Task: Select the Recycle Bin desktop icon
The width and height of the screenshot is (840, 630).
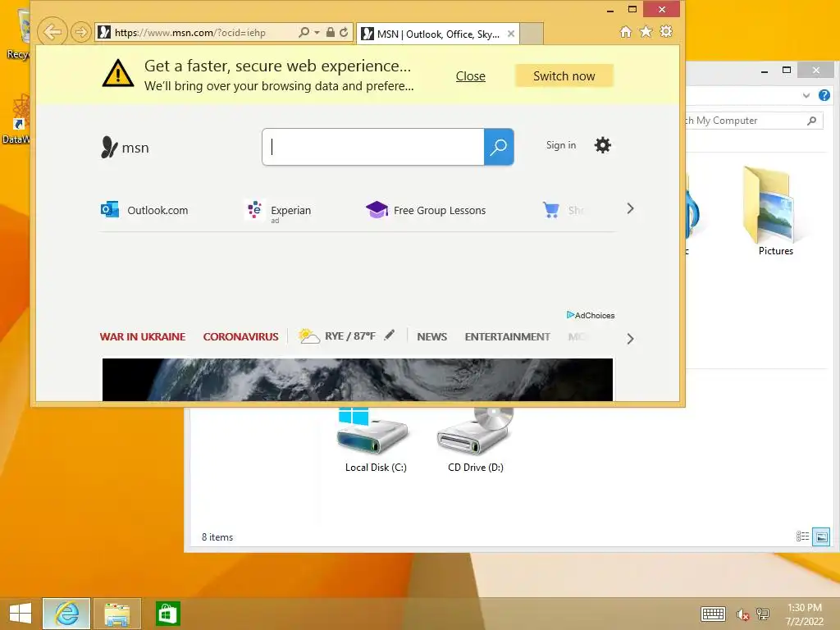Action: click(x=21, y=33)
